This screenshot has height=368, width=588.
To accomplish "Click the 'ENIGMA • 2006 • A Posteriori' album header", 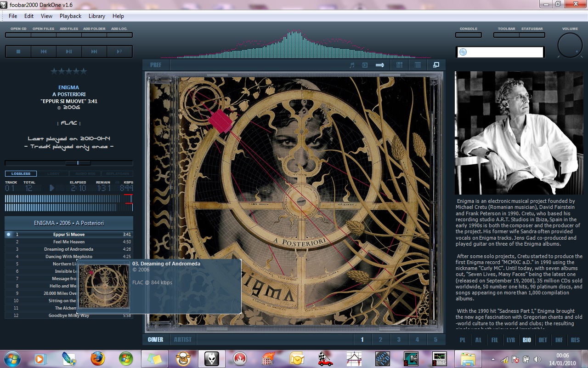I will (69, 223).
